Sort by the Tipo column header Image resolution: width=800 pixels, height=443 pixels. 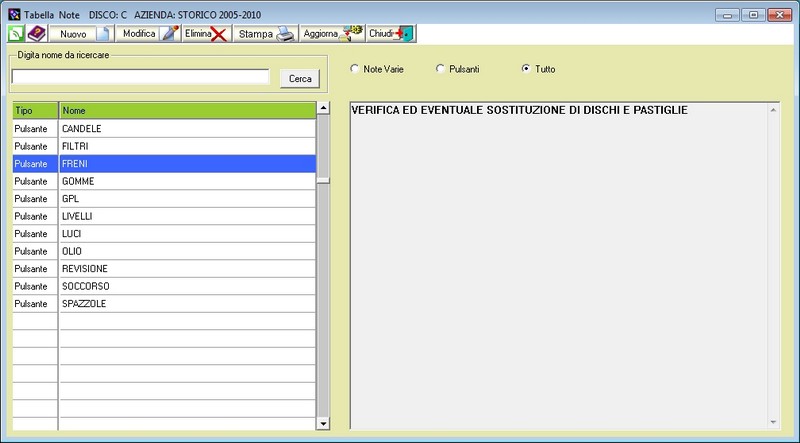(x=35, y=110)
